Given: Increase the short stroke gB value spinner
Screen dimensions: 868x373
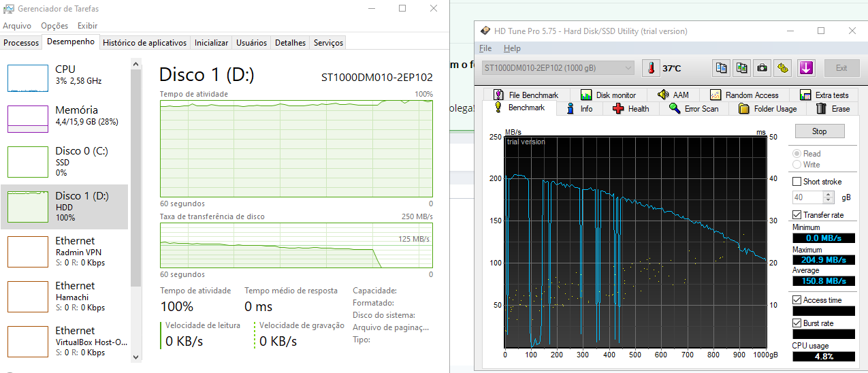Looking at the screenshot, I should tap(829, 195).
